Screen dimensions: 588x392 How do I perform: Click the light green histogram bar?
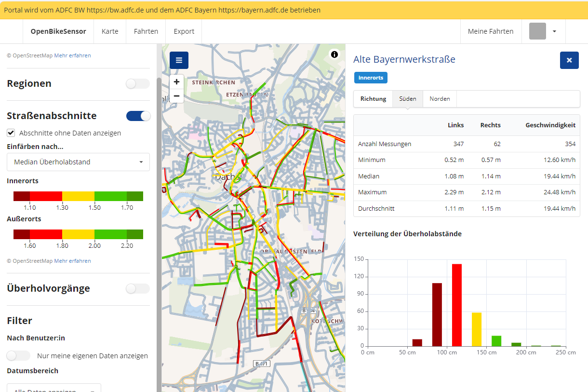point(496,341)
